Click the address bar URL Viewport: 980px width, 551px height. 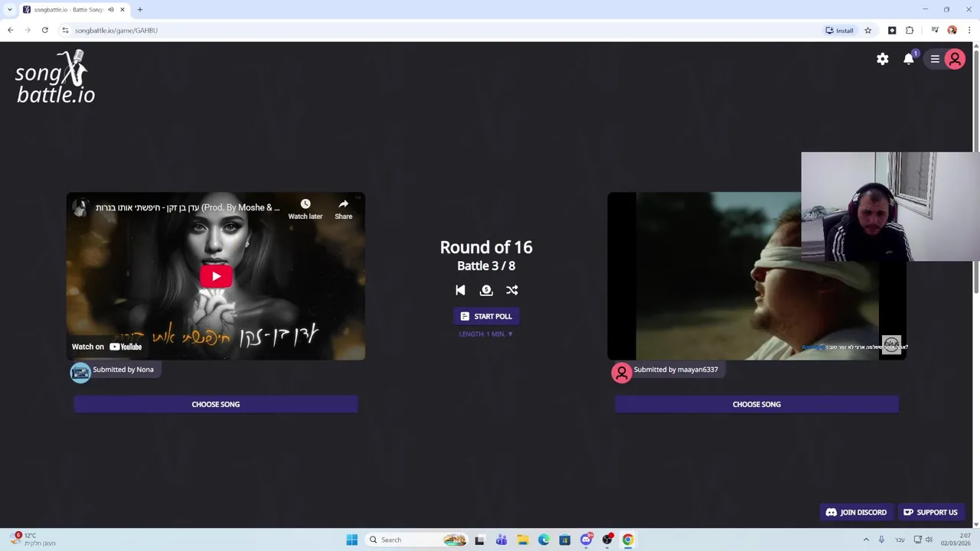click(x=116, y=30)
